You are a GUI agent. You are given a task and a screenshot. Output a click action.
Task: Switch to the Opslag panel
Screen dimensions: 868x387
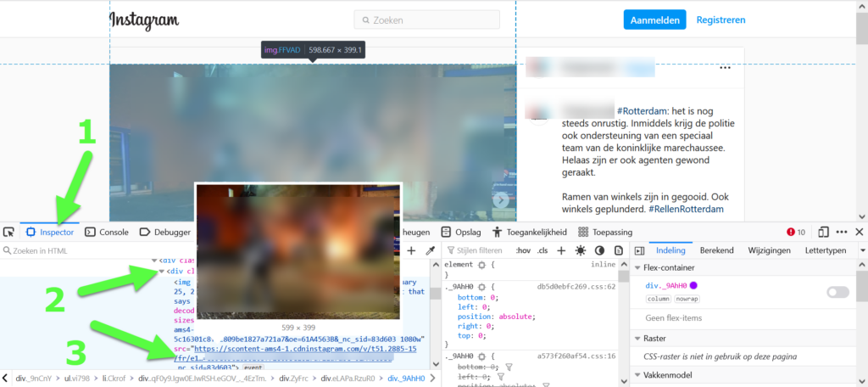pyautogui.click(x=461, y=233)
